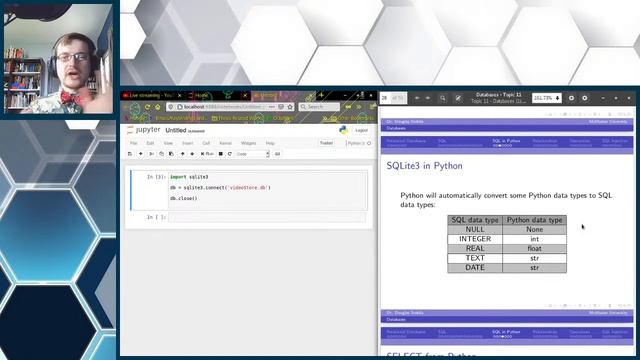Viewport: 640px width, 360px height.
Task: Click the SQLite3 in Python slide title
Action: click(x=424, y=166)
